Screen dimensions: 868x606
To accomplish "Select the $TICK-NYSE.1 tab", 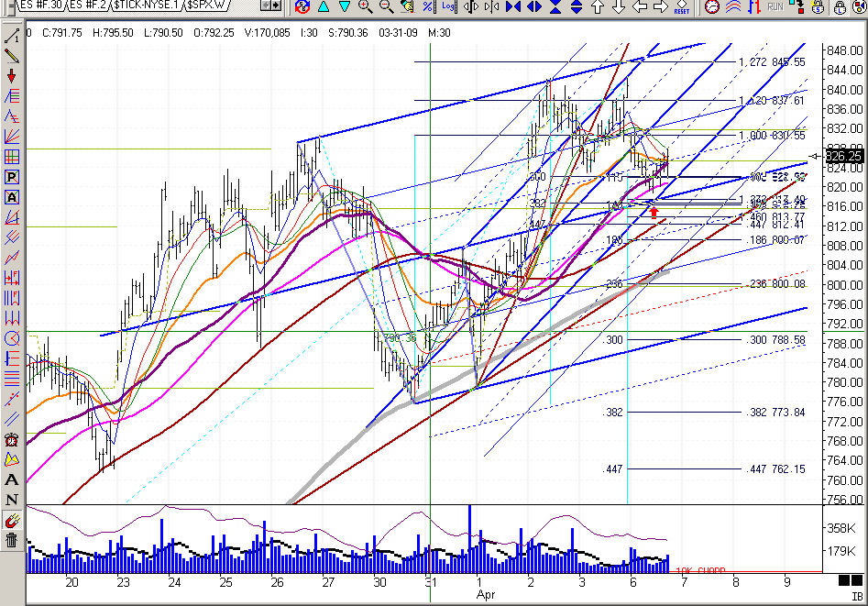I will pyautogui.click(x=147, y=6).
